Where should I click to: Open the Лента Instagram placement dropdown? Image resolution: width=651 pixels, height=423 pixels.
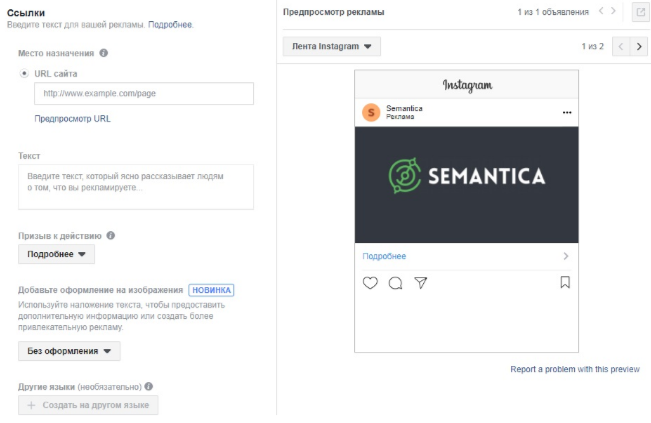tap(332, 46)
